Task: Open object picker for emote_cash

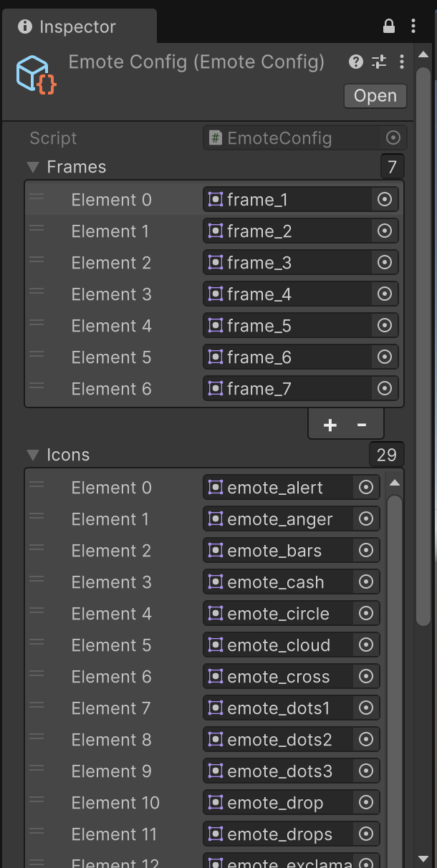Action: pyautogui.click(x=366, y=582)
